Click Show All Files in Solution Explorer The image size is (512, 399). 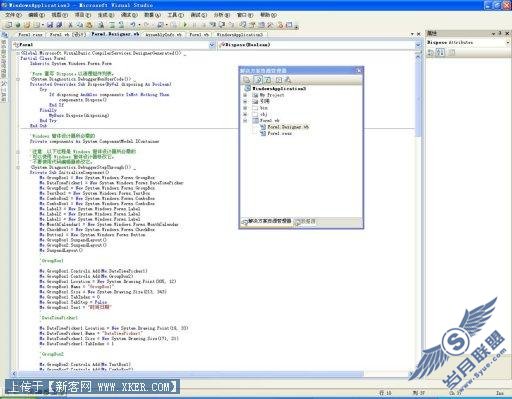258,80
